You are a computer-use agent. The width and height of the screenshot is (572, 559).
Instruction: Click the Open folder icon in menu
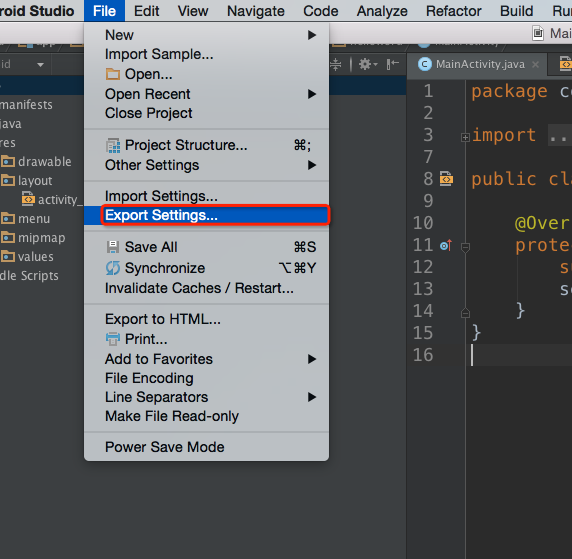pos(113,74)
